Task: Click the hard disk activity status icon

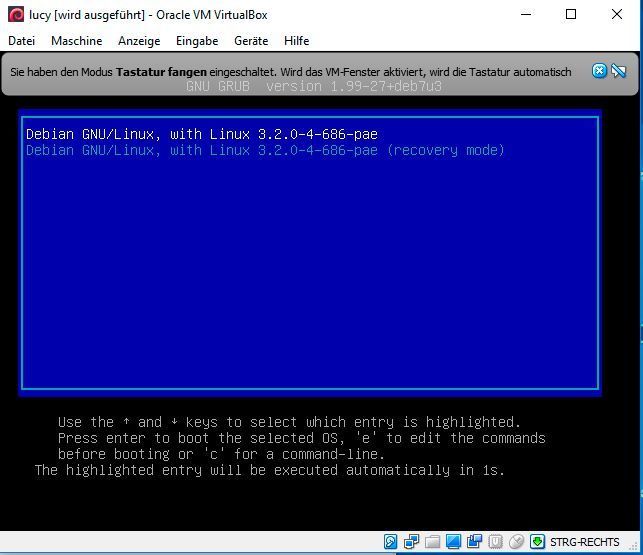Action: pyautogui.click(x=390, y=542)
